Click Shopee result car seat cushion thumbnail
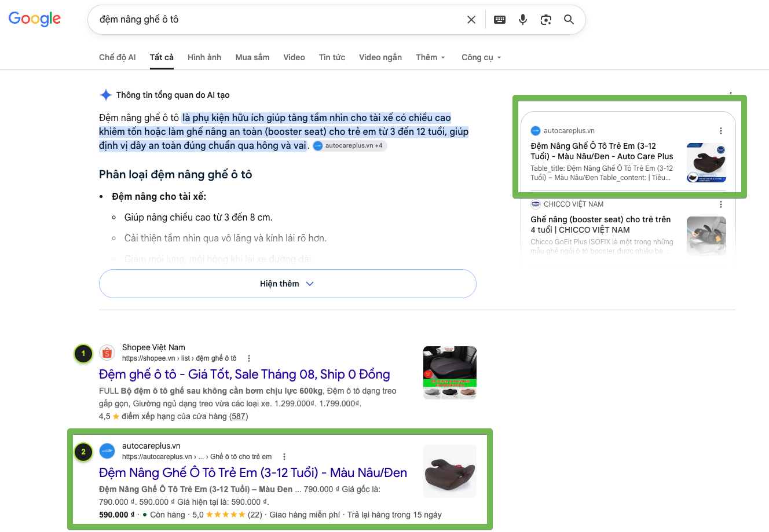Image resolution: width=769 pixels, height=532 pixels. pos(450,373)
